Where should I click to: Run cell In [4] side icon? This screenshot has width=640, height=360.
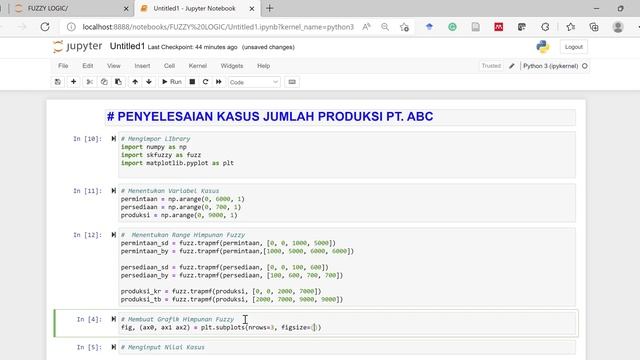pyautogui.click(x=113, y=319)
